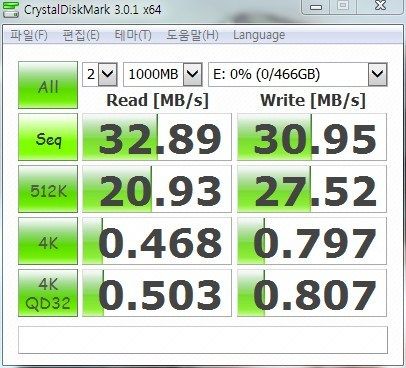The width and height of the screenshot is (406, 368).
Task: Open the 도움말(H) menu
Action: [192, 35]
